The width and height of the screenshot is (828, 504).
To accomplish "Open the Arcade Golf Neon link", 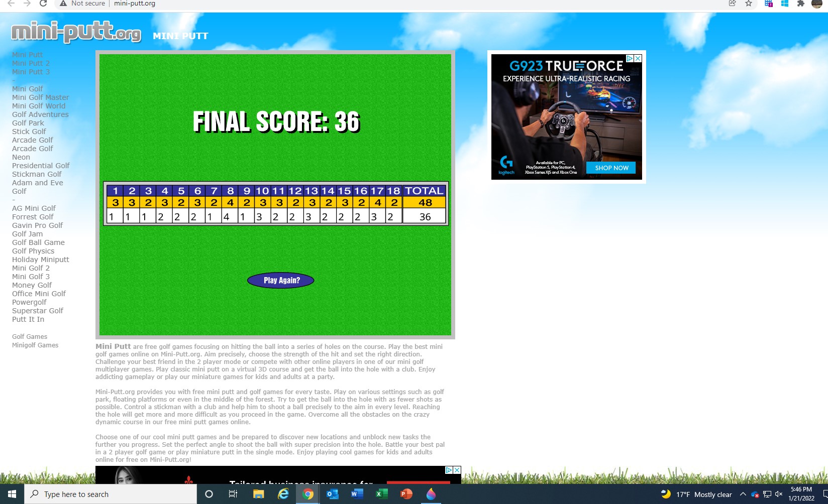I will [x=33, y=153].
